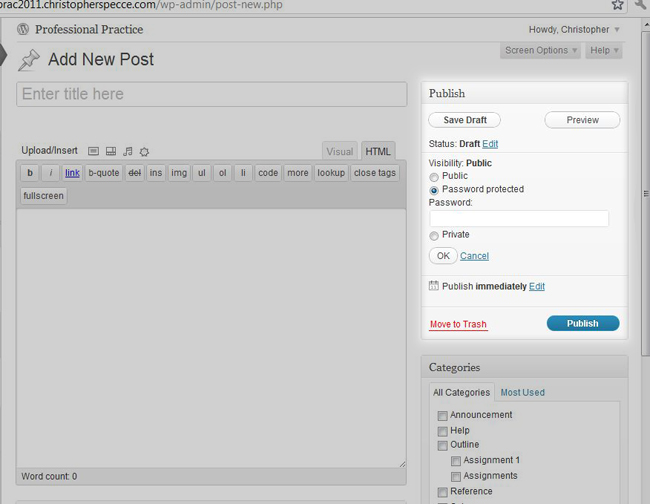
Task: Click the Add an Image upload icon
Action: pyautogui.click(x=93, y=151)
